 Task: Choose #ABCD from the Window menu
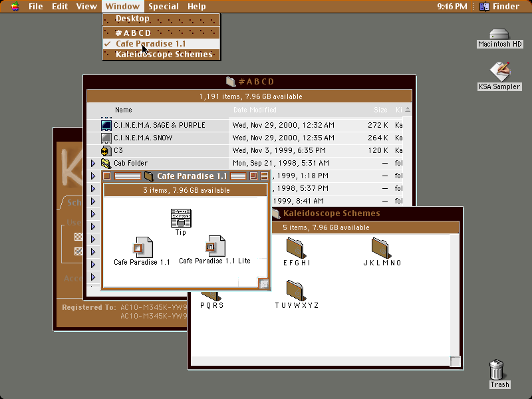[162, 33]
